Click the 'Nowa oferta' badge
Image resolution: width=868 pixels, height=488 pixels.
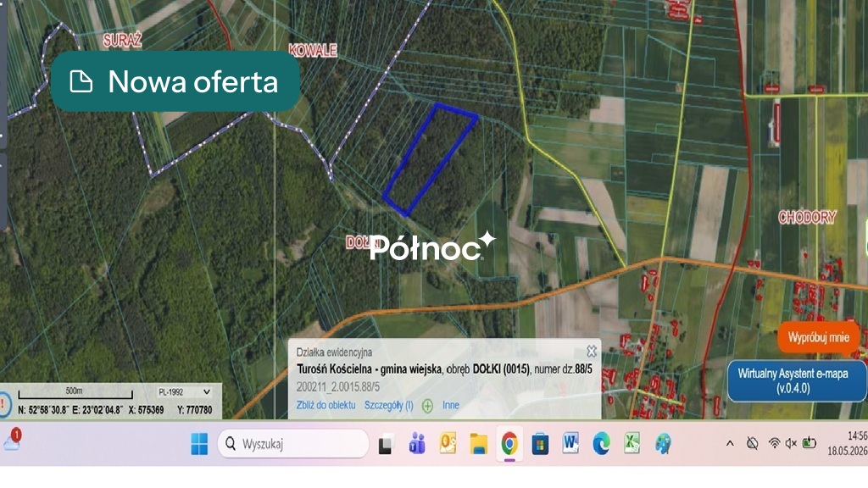[x=175, y=82]
